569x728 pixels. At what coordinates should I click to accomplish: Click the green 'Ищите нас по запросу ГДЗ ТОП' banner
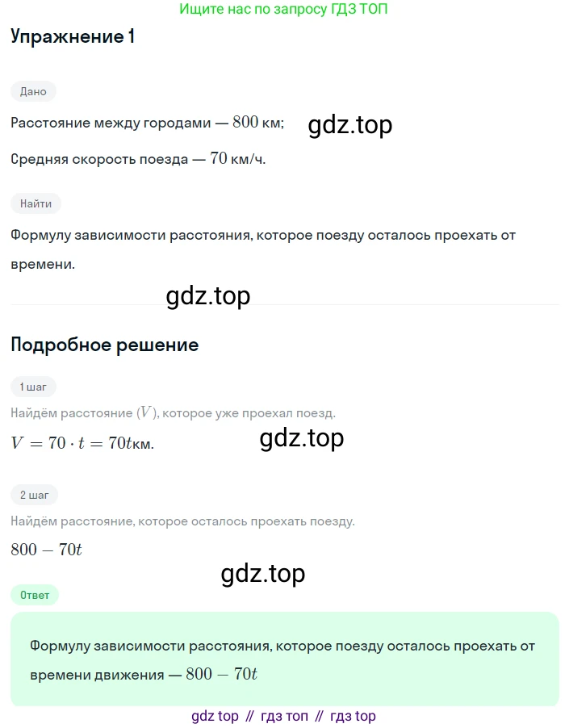[283, 9]
